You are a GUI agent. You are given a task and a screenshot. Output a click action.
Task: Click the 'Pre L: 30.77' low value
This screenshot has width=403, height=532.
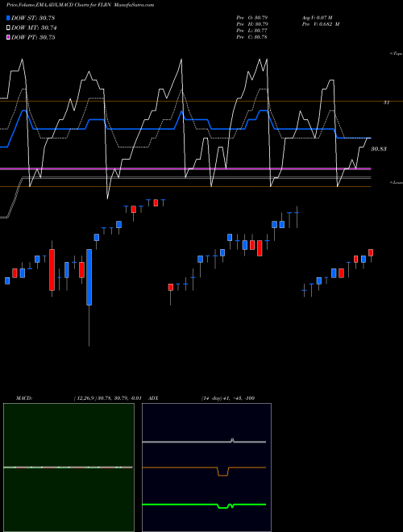[252, 31]
